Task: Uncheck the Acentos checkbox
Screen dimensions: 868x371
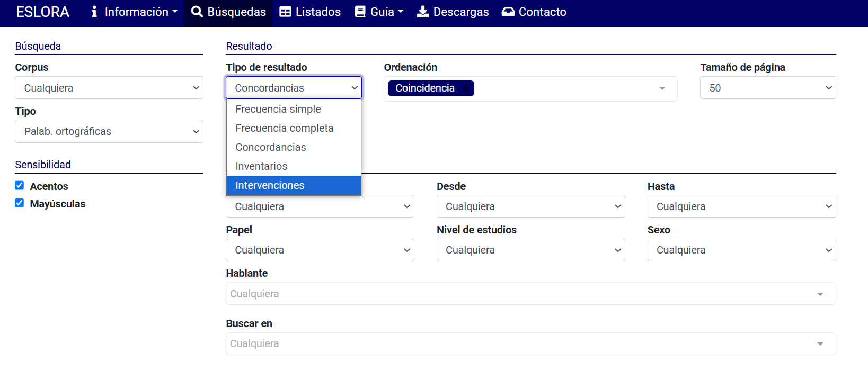Action: (x=20, y=185)
